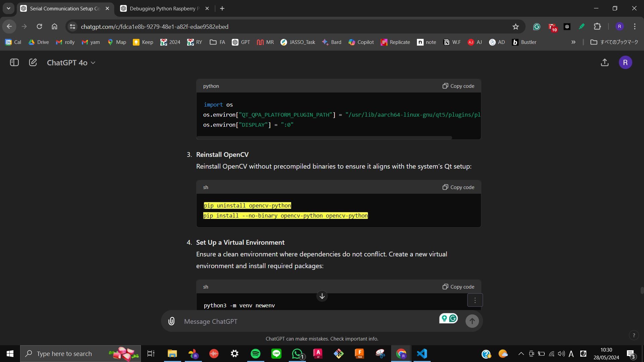This screenshot has width=644, height=362.
Task: Open a new browser tab
Action: tap(222, 9)
